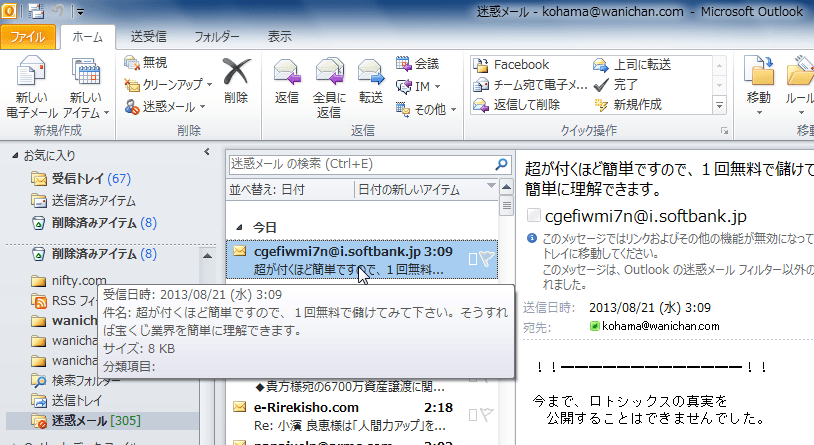Reply to all with 全員に返信
This screenshot has width=814, height=445.
(329, 87)
